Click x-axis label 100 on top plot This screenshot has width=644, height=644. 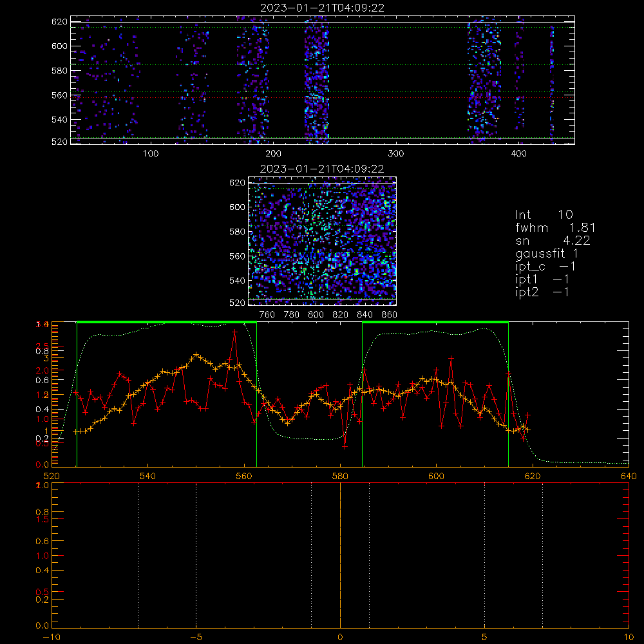(x=150, y=154)
